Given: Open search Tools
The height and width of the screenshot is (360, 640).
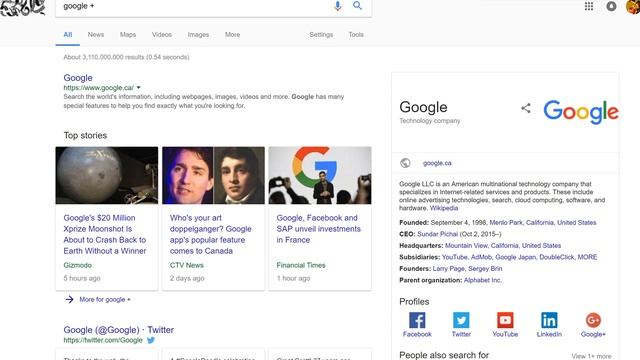Looking at the screenshot, I should point(356,35).
